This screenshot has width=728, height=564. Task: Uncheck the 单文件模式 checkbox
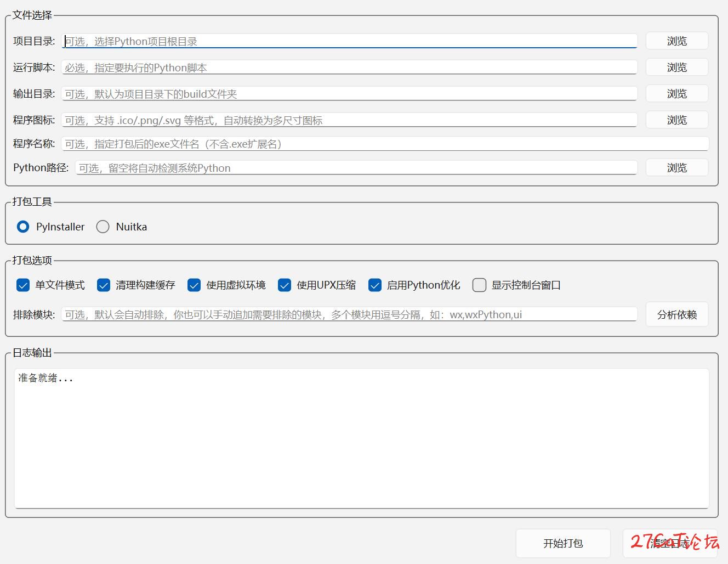[x=23, y=285]
